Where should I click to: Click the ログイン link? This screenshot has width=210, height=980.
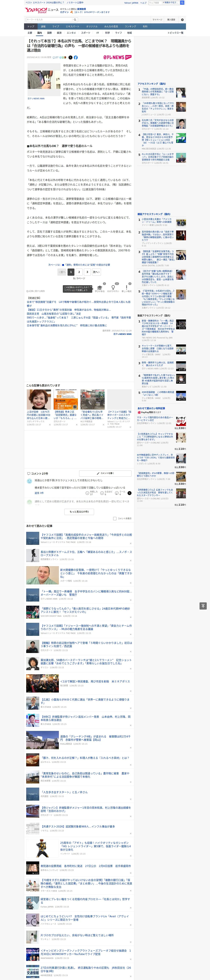click(64, 12)
